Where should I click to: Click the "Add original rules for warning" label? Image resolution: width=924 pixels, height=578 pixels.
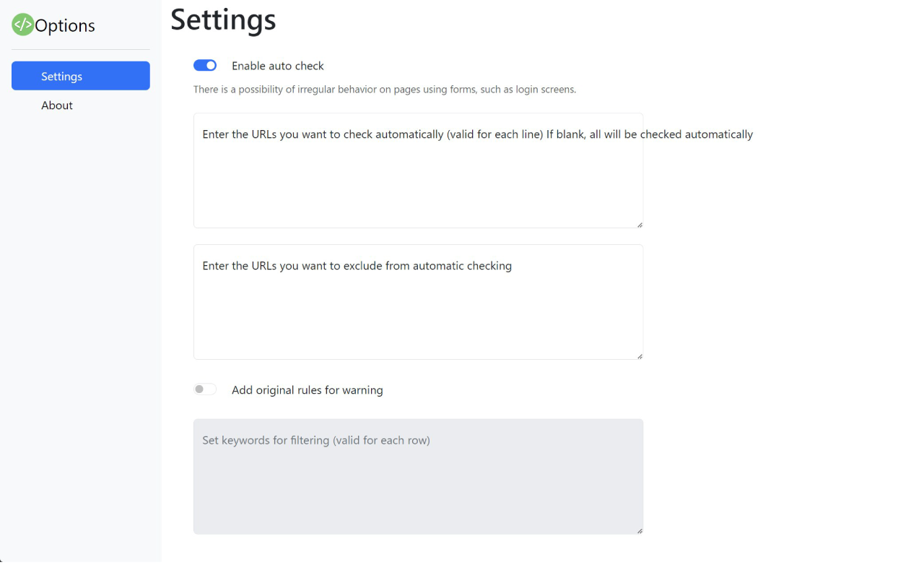coord(307,390)
